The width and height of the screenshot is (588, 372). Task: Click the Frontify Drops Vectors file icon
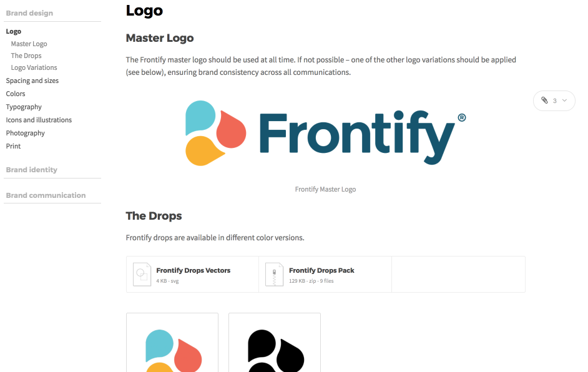[x=142, y=274]
